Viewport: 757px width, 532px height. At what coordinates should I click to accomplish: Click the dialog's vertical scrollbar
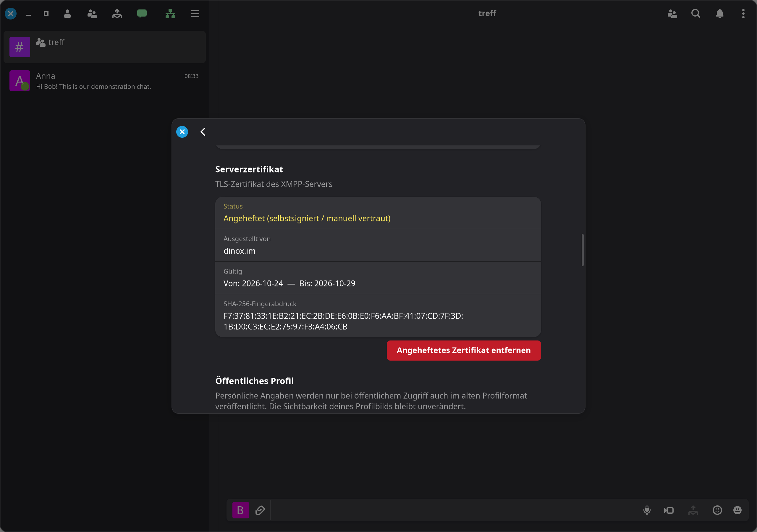pos(583,250)
